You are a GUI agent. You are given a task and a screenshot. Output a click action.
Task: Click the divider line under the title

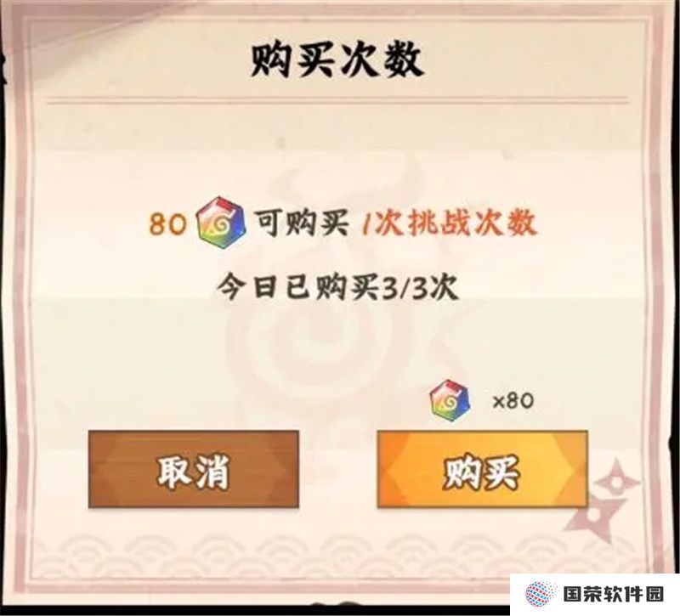click(337, 100)
